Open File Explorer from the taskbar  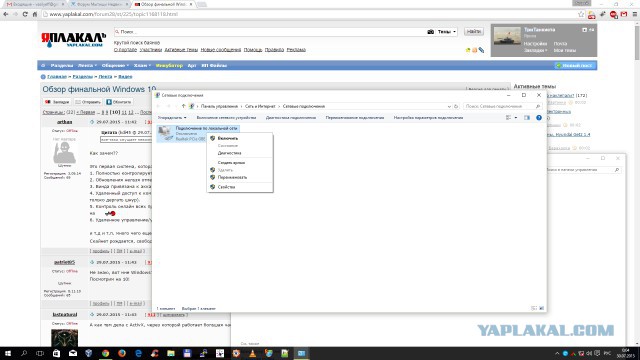coord(171,353)
